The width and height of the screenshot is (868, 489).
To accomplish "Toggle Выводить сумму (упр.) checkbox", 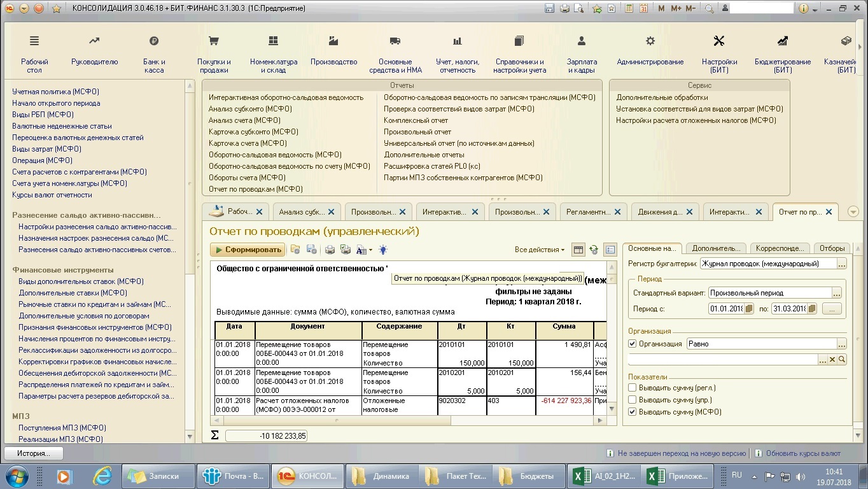I will [632, 400].
